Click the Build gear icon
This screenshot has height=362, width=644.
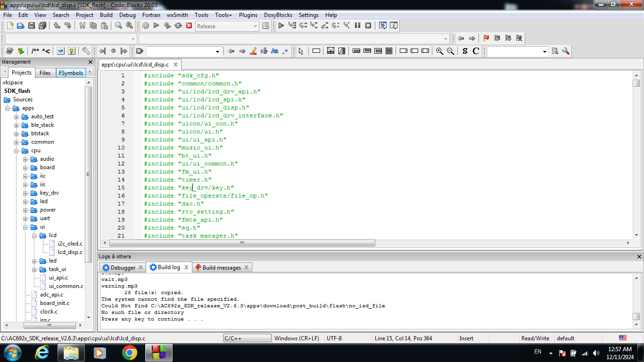click(146, 26)
